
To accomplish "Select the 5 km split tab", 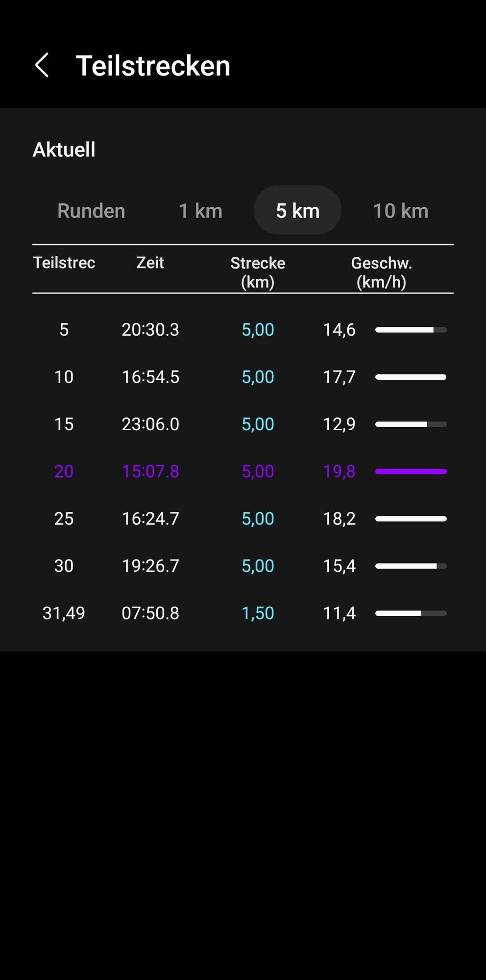I will pyautogui.click(x=297, y=211).
